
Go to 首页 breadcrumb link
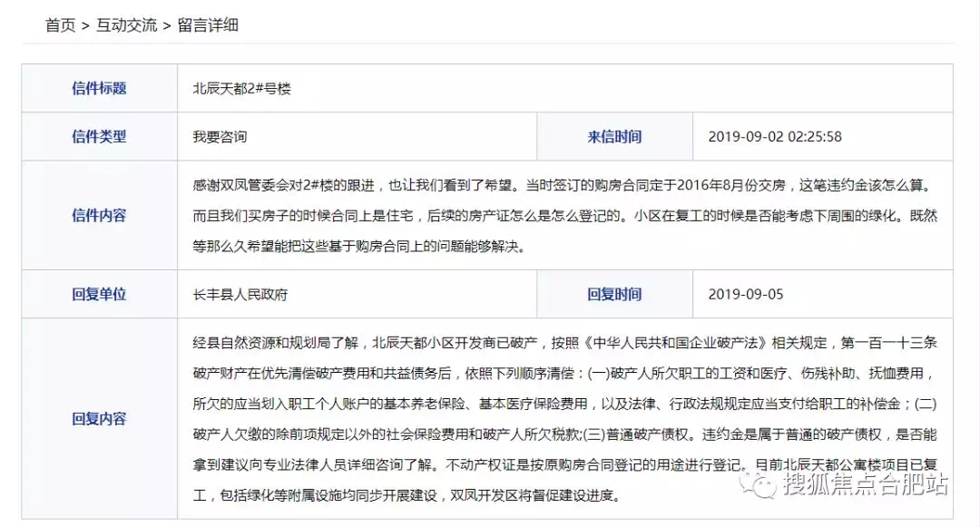[60, 25]
